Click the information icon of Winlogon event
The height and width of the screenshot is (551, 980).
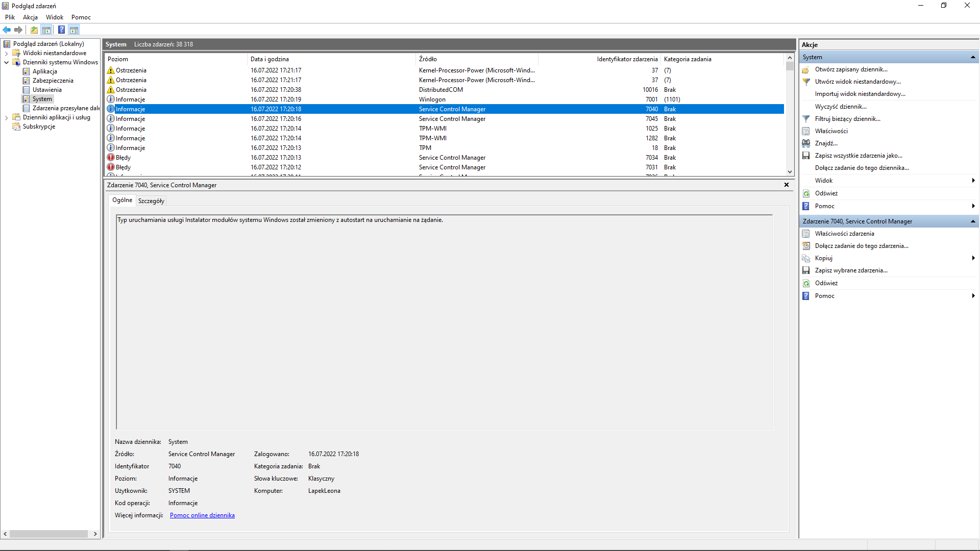point(110,99)
